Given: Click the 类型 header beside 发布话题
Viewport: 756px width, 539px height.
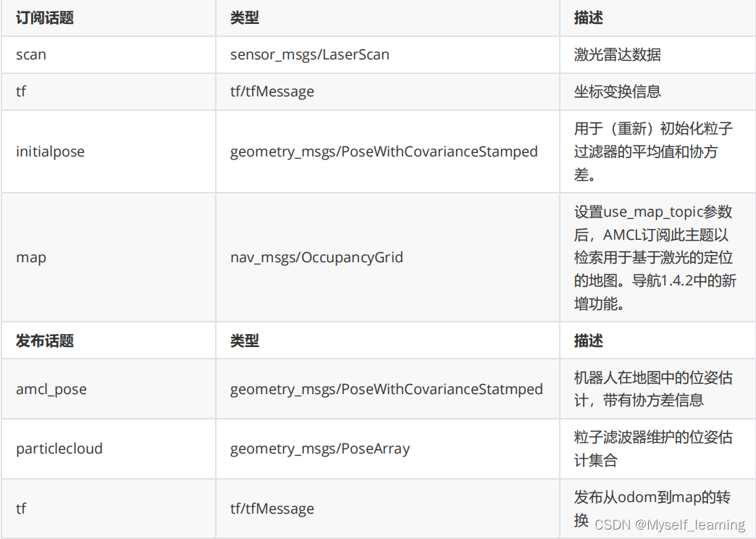Looking at the screenshot, I should pyautogui.click(x=387, y=340).
